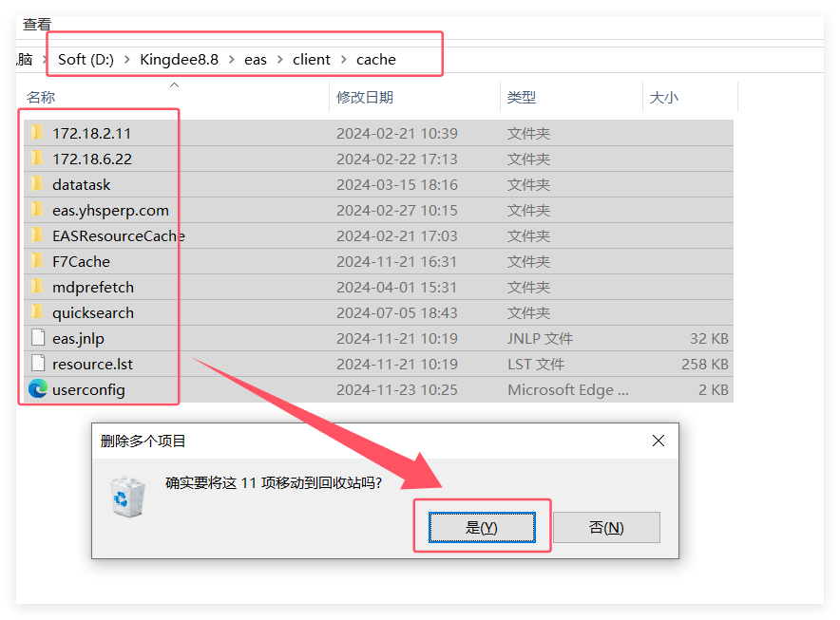
Task: Sort by 大小 column header
Action: (664, 97)
